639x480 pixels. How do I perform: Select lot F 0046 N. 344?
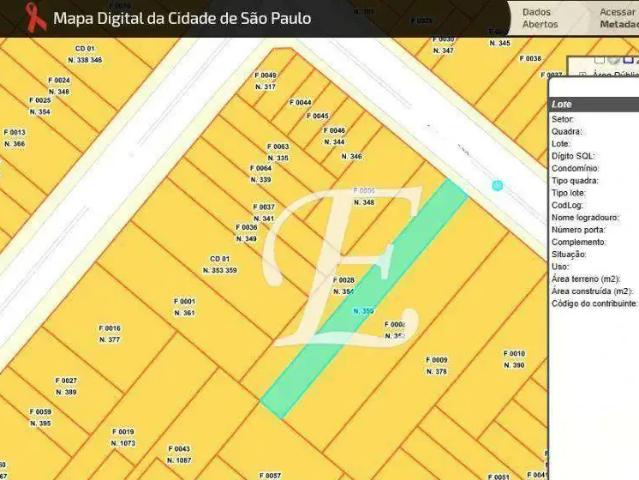tap(334, 136)
